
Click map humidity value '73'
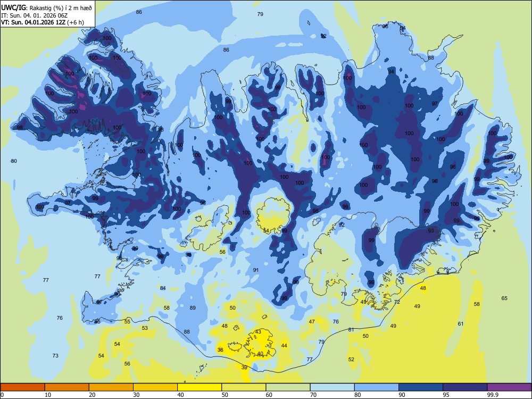point(55,355)
